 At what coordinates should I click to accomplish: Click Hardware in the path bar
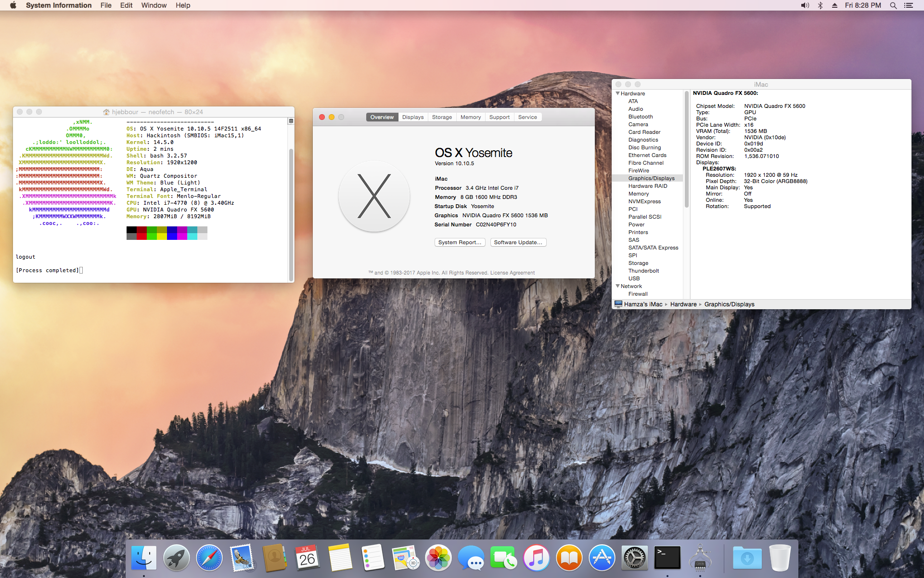683,304
